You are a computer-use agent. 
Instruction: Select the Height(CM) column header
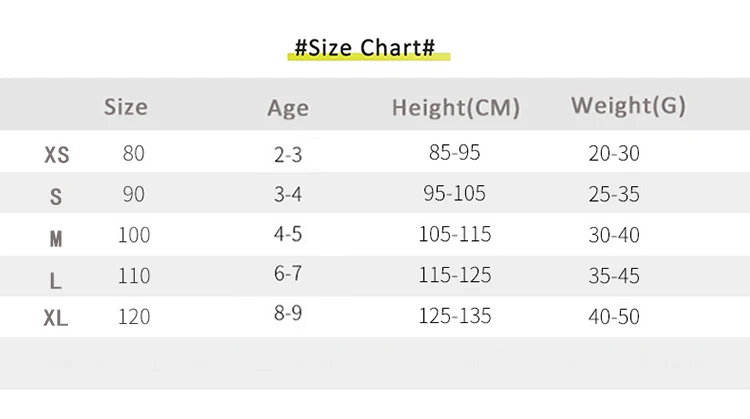(x=455, y=108)
